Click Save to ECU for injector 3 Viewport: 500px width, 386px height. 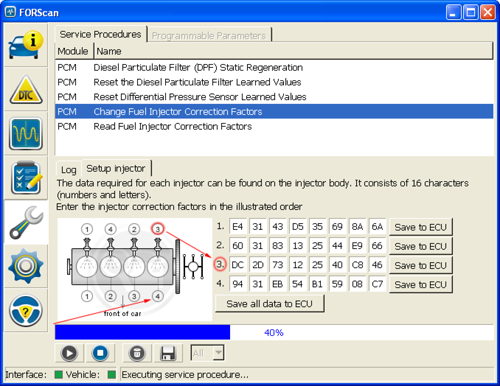pos(420,266)
